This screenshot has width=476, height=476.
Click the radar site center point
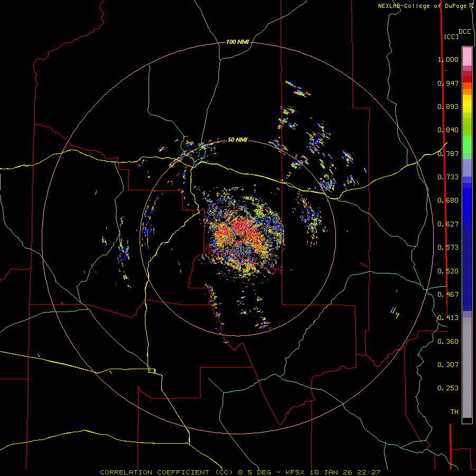[237, 237]
